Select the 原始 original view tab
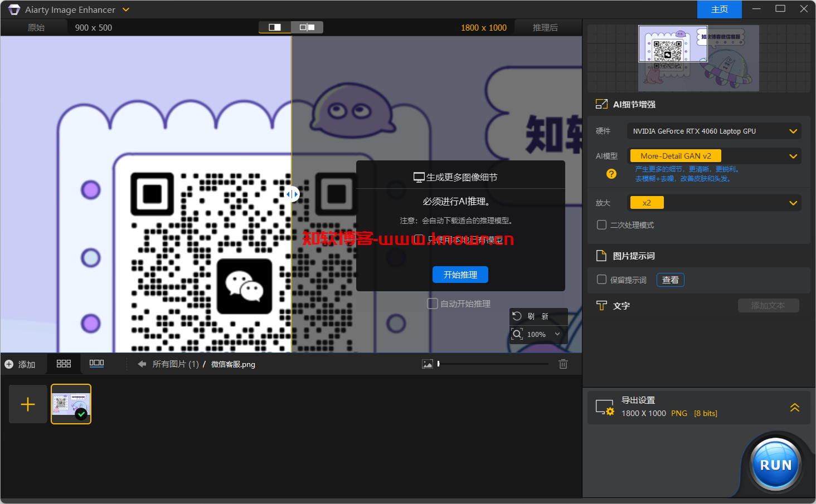The height and width of the screenshot is (504, 816). coord(36,27)
